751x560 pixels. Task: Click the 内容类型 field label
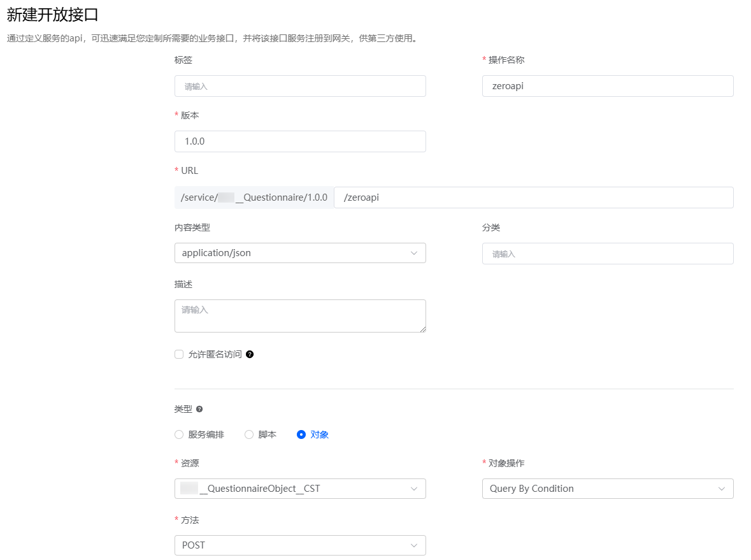pyautogui.click(x=192, y=227)
